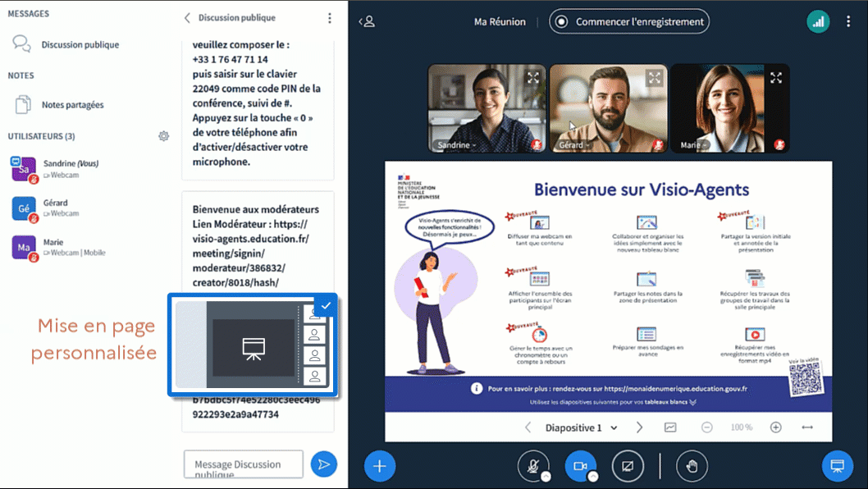The height and width of the screenshot is (489, 868).
Task: Hide the chat panel with back chevron
Action: click(x=187, y=18)
